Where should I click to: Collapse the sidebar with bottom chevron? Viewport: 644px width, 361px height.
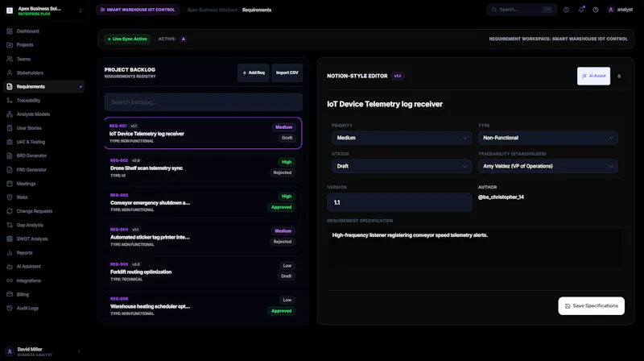pyautogui.click(x=79, y=351)
